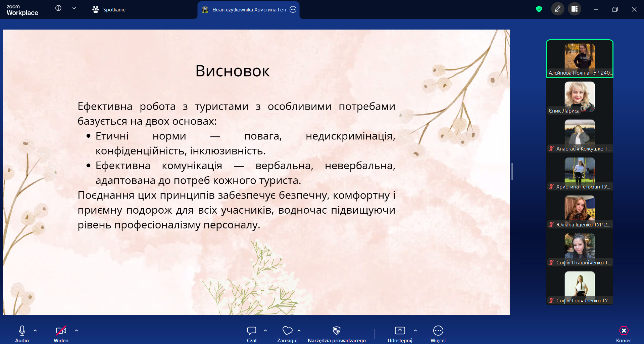This screenshot has width=644, height=344.
Task: Click Koniec to end the meeting
Action: tap(624, 334)
